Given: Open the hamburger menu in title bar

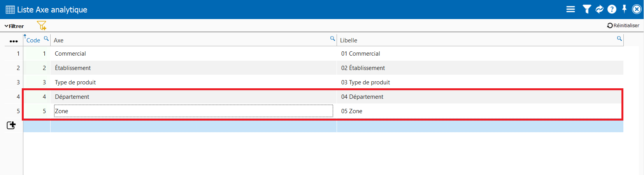Looking at the screenshot, I should coord(570,9).
